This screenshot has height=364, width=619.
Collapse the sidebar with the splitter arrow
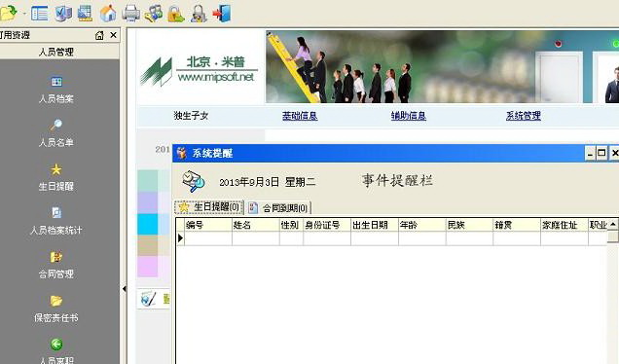[x=124, y=289]
